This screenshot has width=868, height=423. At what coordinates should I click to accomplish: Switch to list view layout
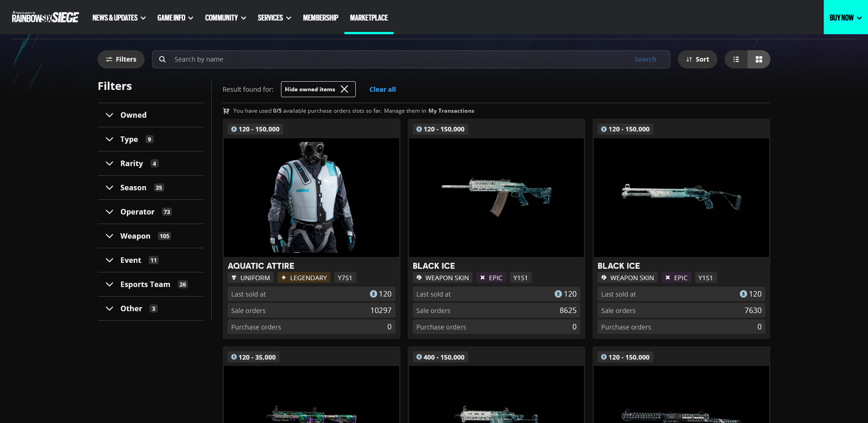(x=736, y=59)
